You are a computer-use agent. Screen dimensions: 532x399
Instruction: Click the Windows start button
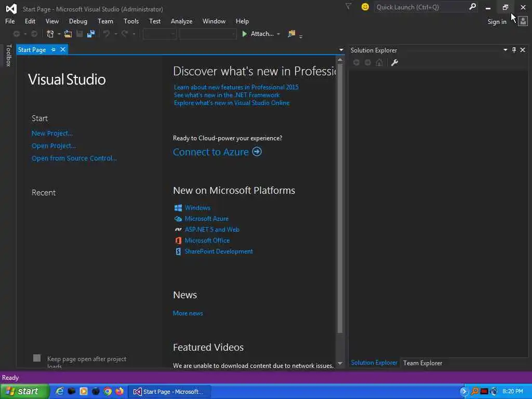pyautogui.click(x=24, y=391)
